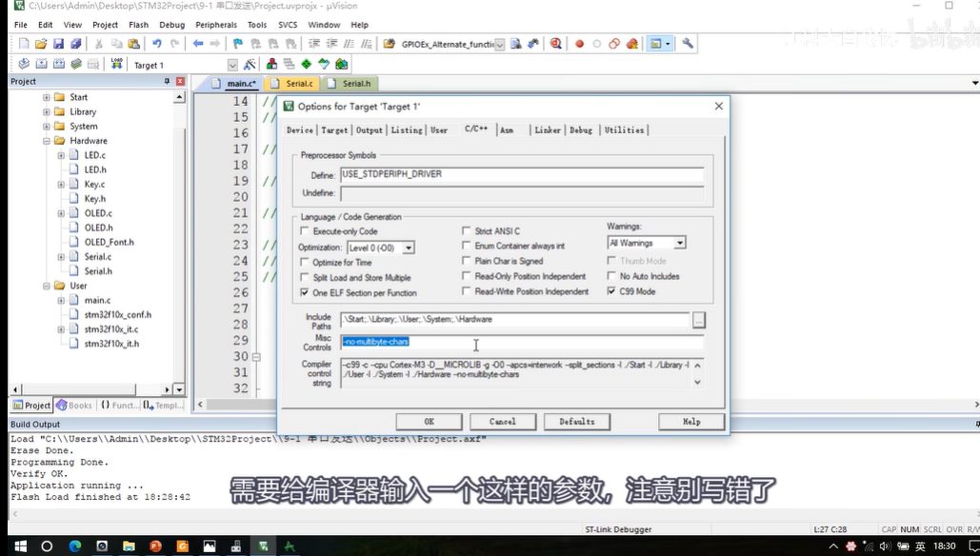Click the Windows Start button

[20, 546]
